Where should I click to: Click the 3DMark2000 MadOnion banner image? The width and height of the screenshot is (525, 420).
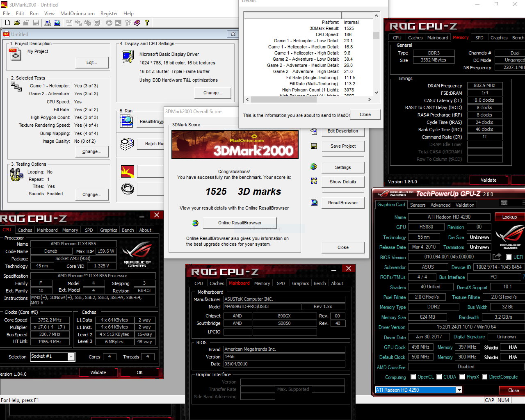tap(235, 144)
